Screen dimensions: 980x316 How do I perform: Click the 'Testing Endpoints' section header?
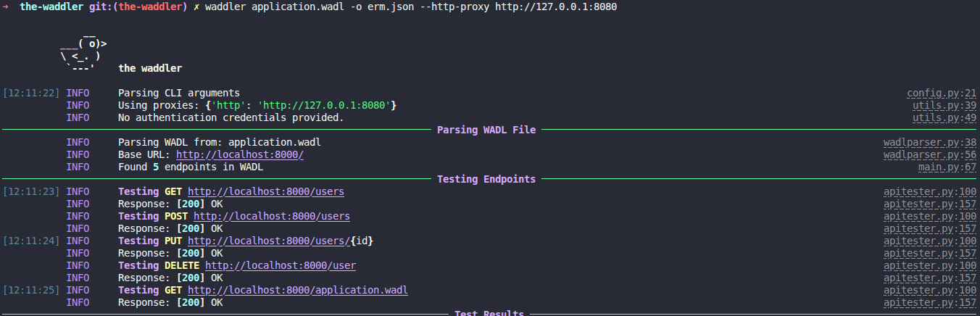pyautogui.click(x=486, y=180)
